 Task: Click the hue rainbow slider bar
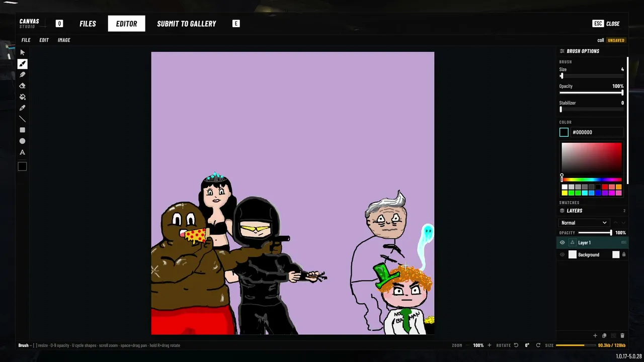(x=592, y=179)
